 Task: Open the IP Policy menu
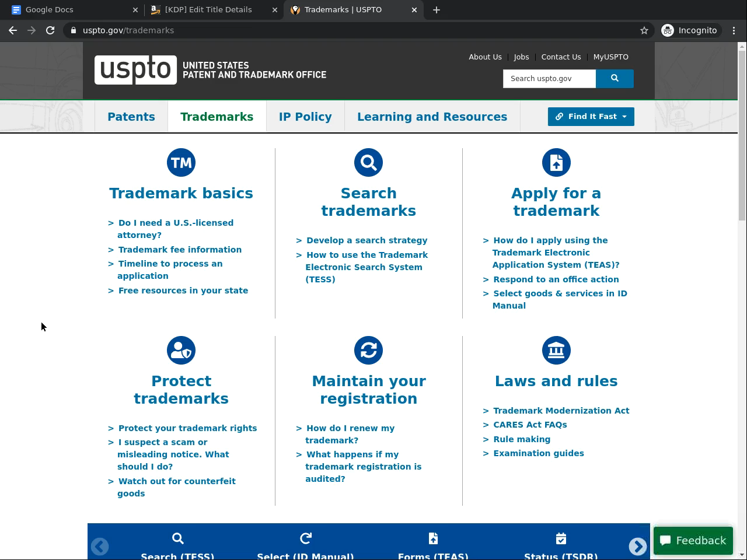305,117
